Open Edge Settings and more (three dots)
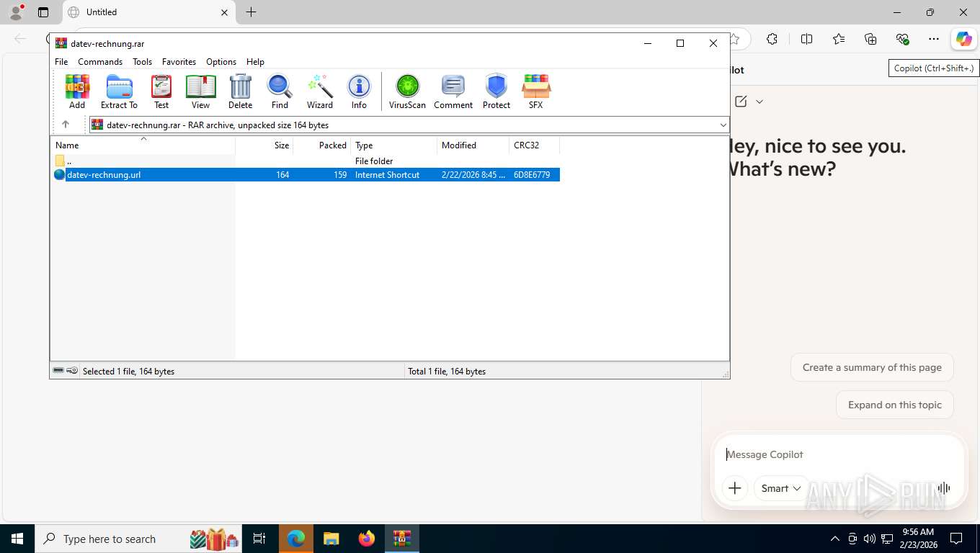Viewport: 980px width, 553px height. click(934, 39)
